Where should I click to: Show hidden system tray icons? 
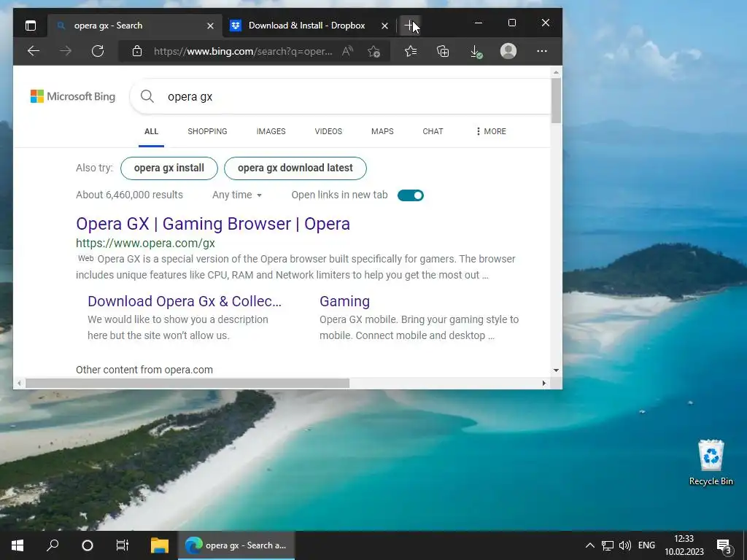point(589,545)
